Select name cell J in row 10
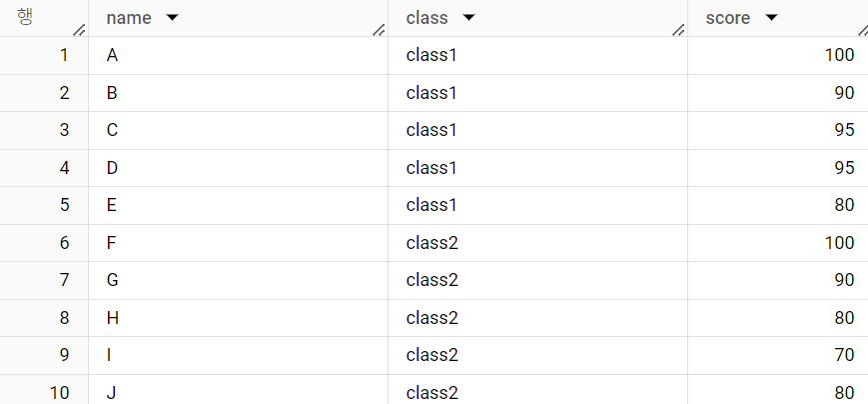 pos(238,390)
